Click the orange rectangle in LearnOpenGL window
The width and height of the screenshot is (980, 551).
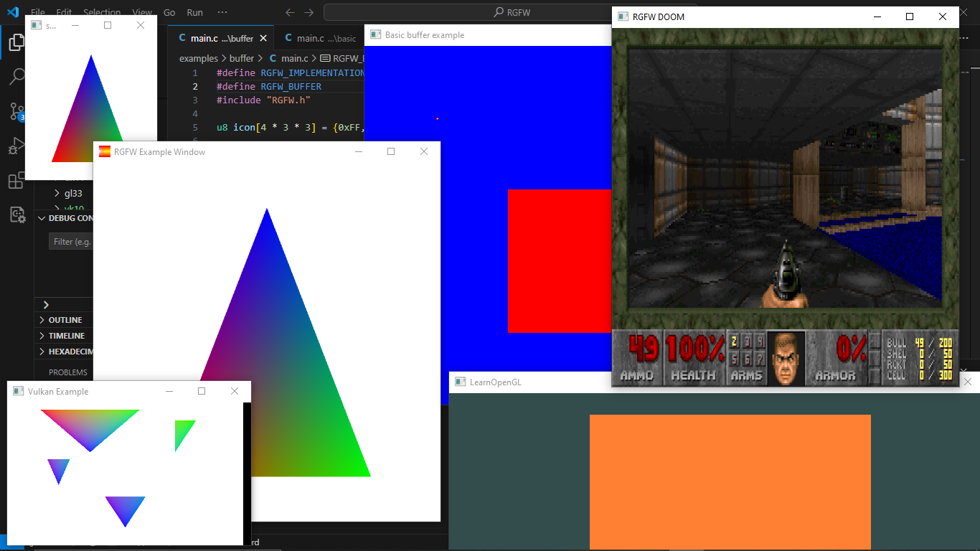pyautogui.click(x=730, y=481)
